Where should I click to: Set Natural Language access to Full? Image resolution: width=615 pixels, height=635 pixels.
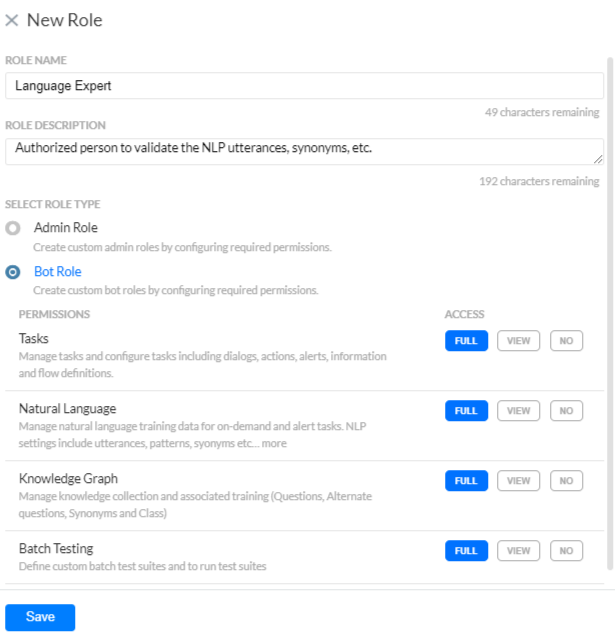[x=466, y=411]
